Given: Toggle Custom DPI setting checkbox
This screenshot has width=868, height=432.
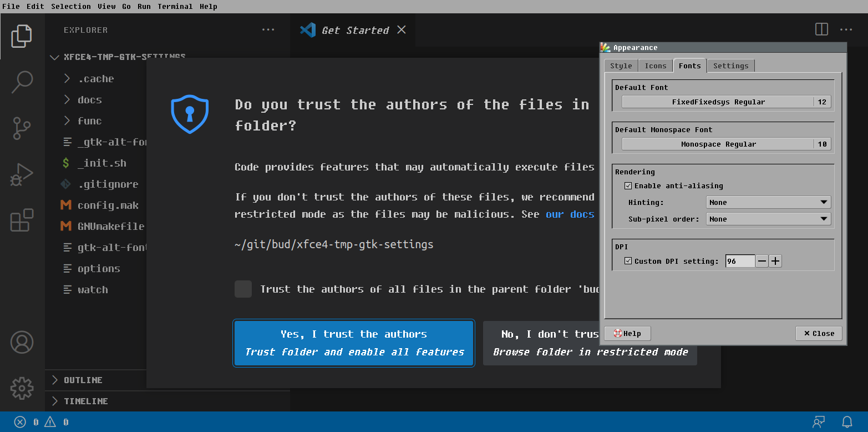Looking at the screenshot, I should click(x=628, y=260).
